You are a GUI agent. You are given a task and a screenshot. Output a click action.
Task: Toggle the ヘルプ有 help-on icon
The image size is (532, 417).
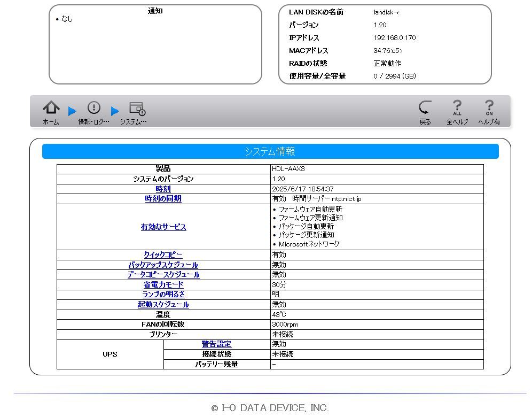click(489, 107)
